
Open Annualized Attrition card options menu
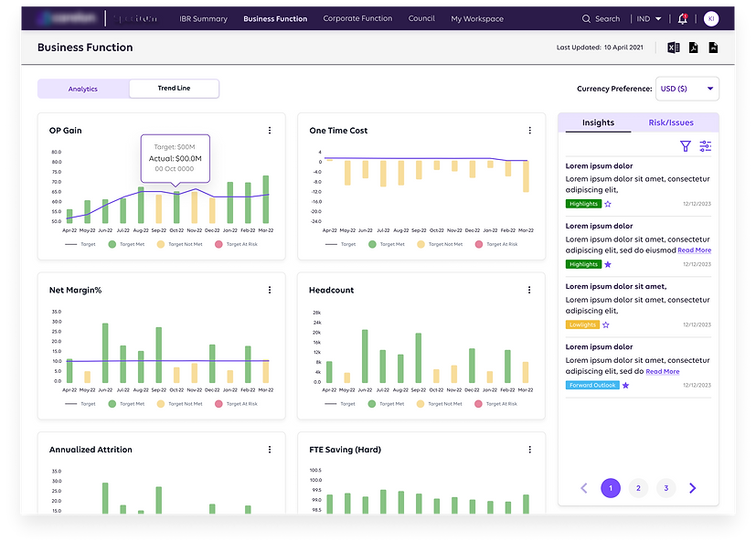270,450
